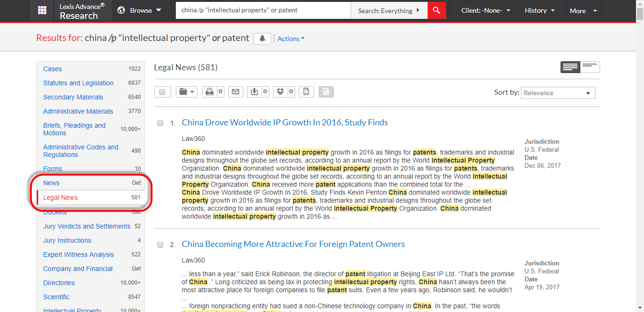Check result 2 China Becoming More Attractive
The width and height of the screenshot is (644, 312).
coord(160,245)
